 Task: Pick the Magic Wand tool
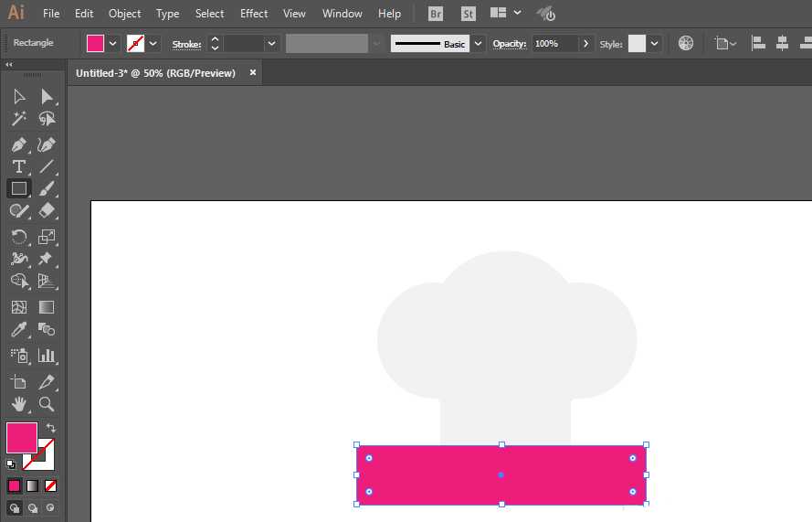click(x=18, y=119)
